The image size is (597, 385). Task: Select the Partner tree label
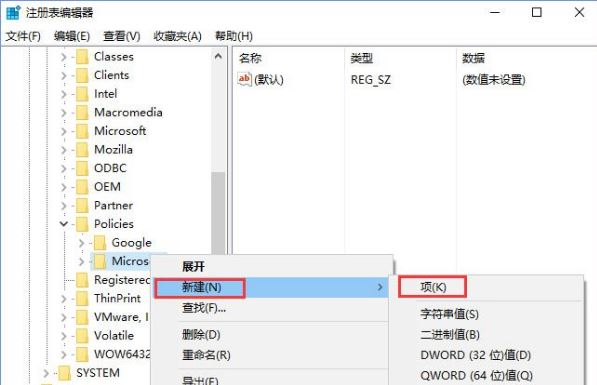113,206
